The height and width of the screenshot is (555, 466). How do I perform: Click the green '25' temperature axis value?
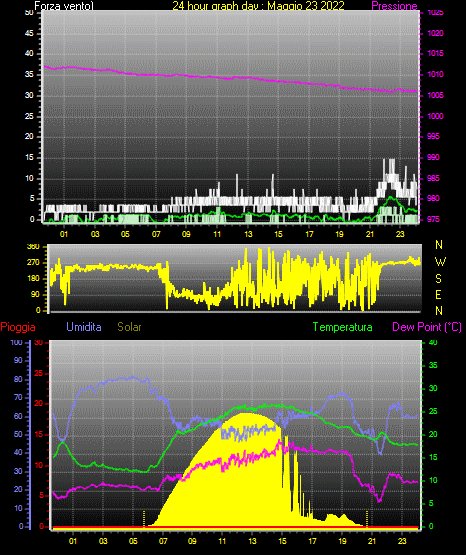[x=433, y=411]
